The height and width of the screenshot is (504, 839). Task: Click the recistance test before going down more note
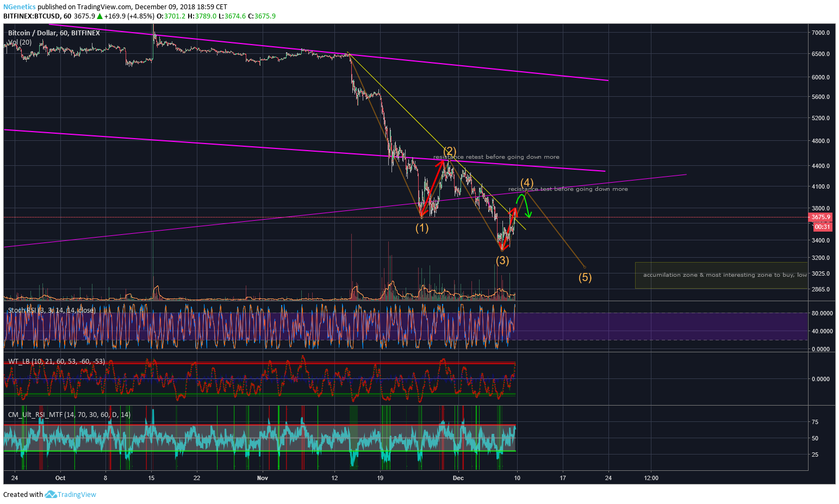568,189
